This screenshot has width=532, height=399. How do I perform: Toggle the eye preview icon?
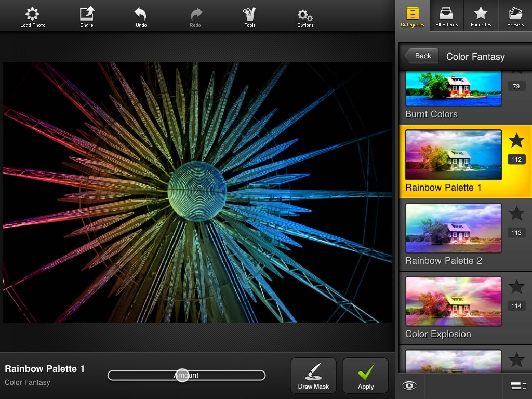409,386
